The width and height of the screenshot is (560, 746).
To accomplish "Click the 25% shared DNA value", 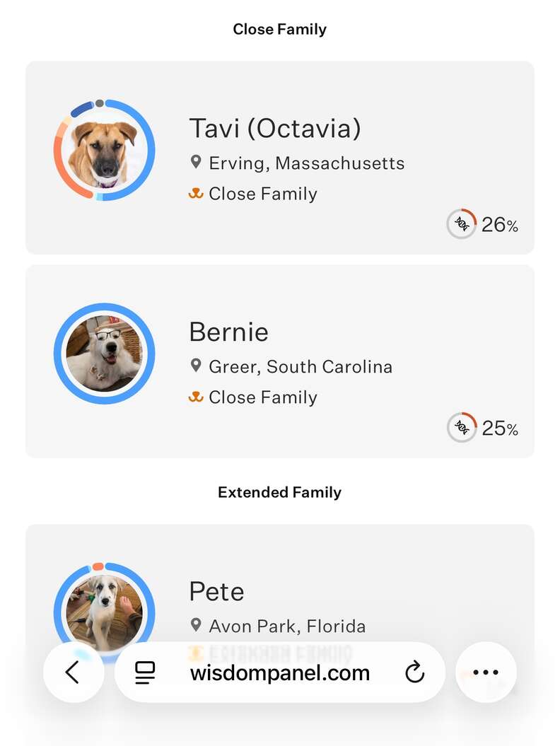I will click(500, 429).
